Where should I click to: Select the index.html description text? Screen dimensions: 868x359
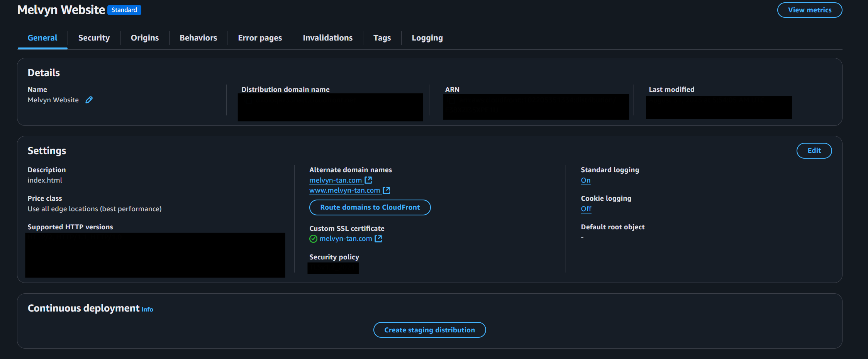coord(45,180)
